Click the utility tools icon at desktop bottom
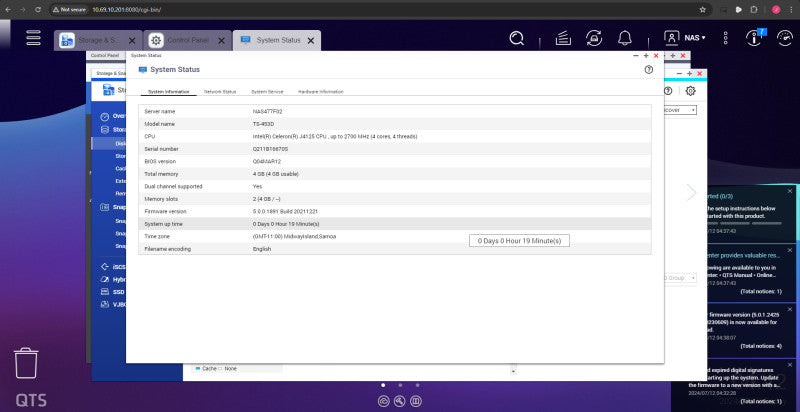Screen dimensions: 800x412 pos(399,401)
